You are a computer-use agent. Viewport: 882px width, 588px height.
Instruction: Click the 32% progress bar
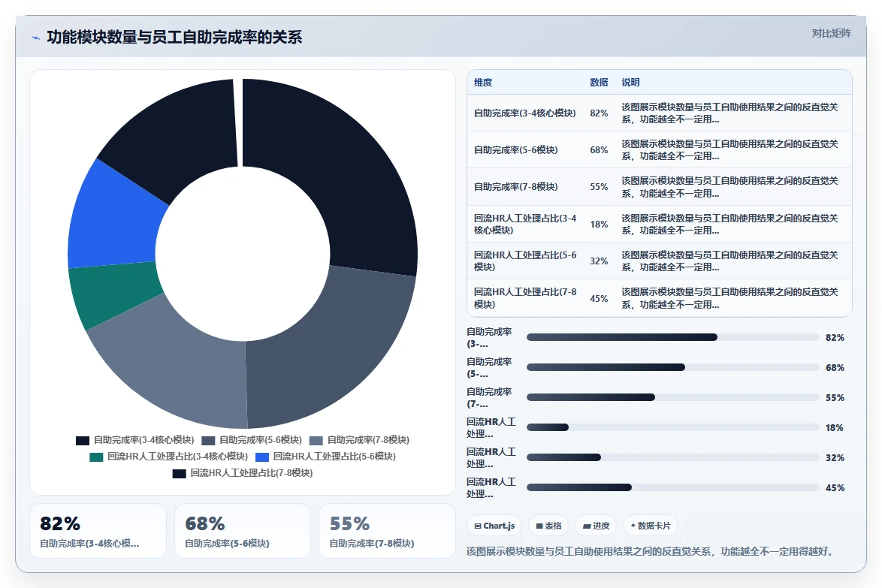click(x=672, y=457)
